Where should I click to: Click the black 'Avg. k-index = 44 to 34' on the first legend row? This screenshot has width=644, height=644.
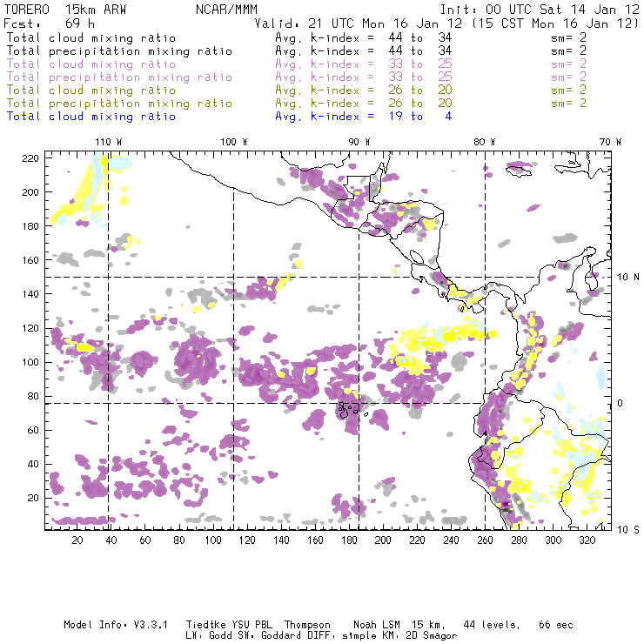pyautogui.click(x=364, y=37)
